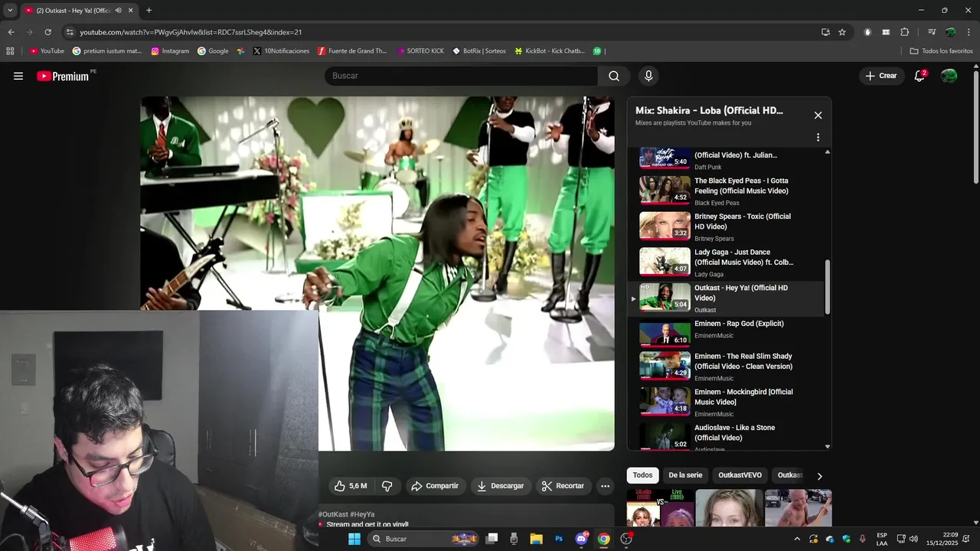This screenshot has height=551, width=980.
Task: Open the tab search dropdown arrow
Action: coord(10,11)
